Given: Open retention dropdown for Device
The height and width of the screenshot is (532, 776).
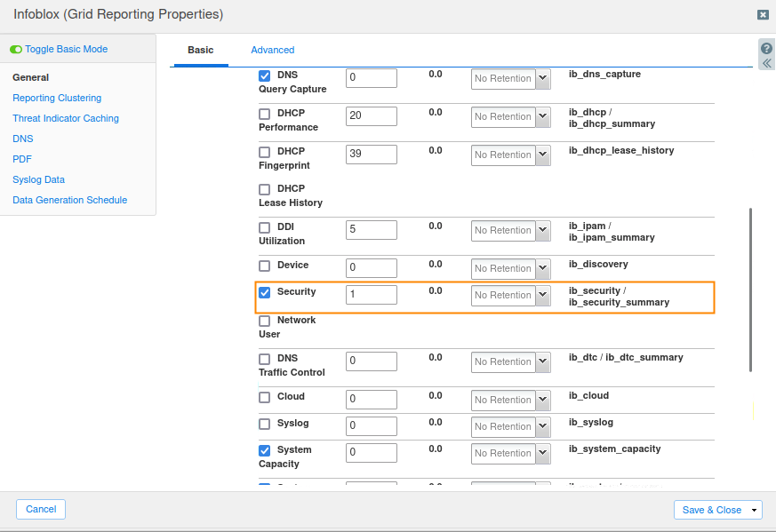Looking at the screenshot, I should click(543, 268).
